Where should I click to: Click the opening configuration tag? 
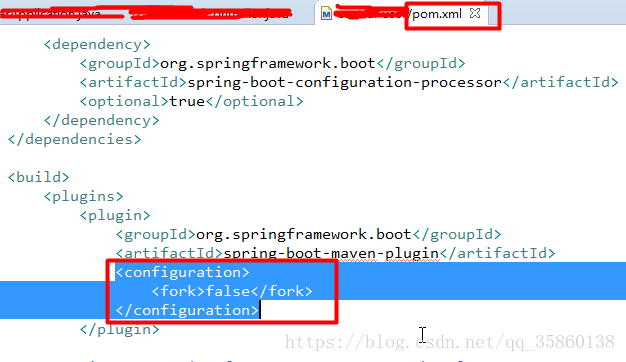(x=182, y=273)
